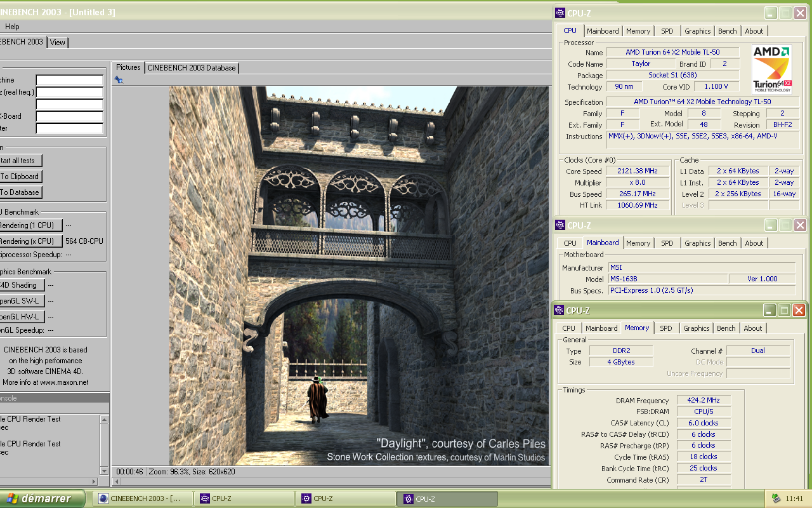
Task: Click the Manufacturer value MSI
Action: (702, 268)
